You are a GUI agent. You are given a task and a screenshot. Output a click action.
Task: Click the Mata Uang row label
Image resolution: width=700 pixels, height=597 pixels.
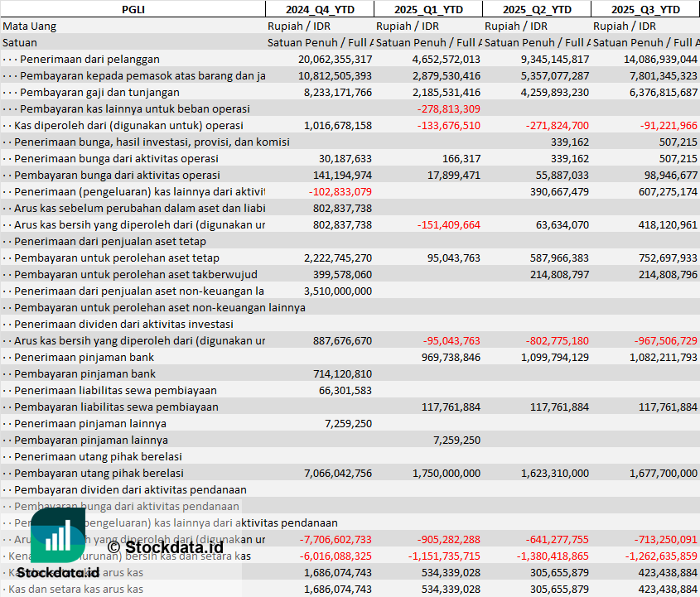pos(30,26)
